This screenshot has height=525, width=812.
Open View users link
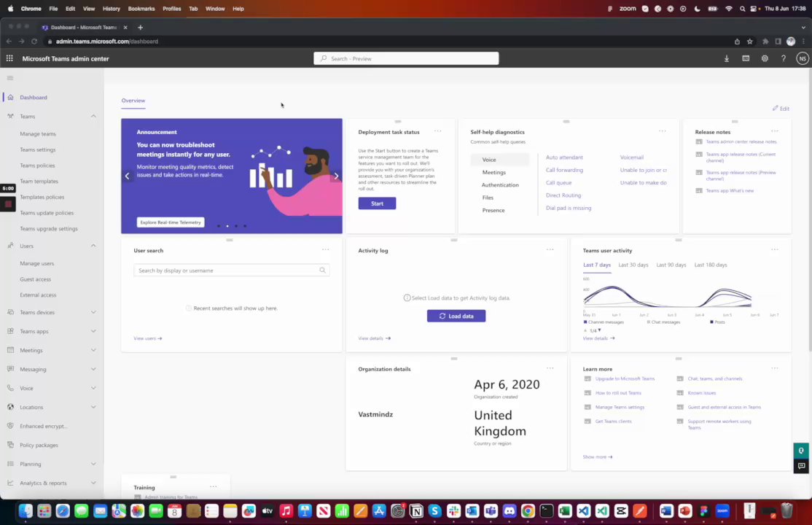point(147,338)
